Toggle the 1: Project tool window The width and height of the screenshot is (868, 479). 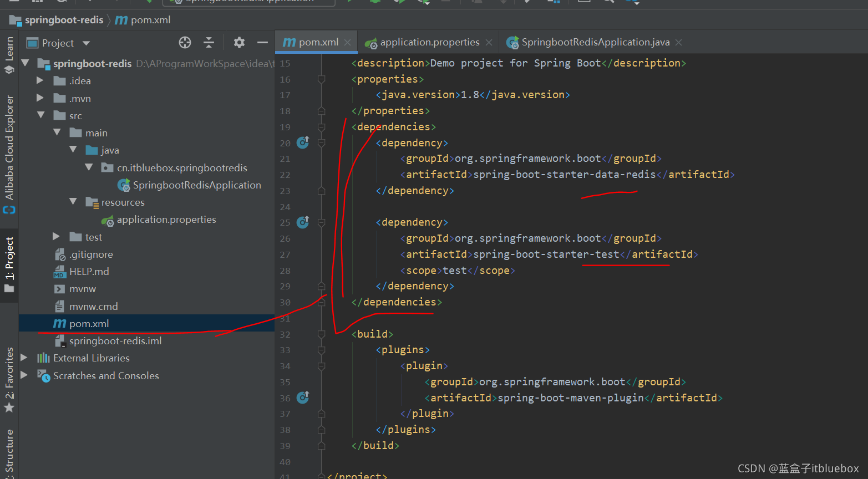click(x=9, y=266)
